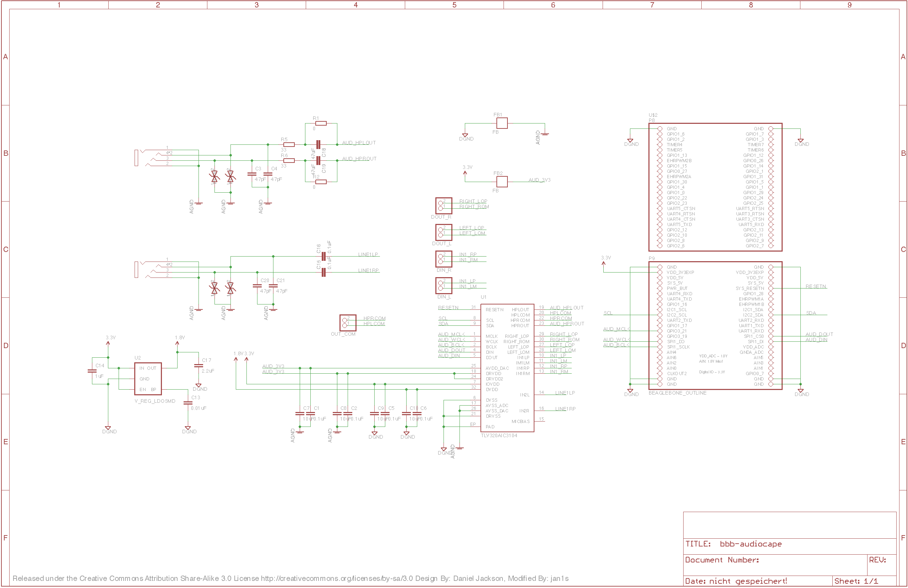Viewport: 908px width, 588px height.
Task: Open the creativecommons.org license URL text
Action: [x=337, y=578]
